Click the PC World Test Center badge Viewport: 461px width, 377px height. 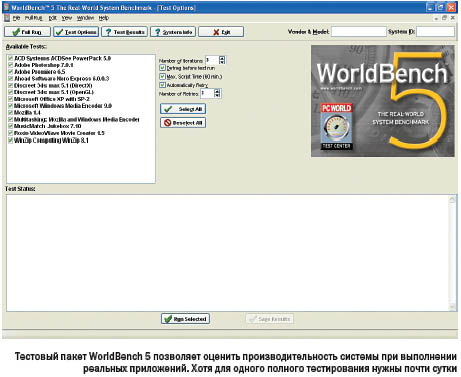(337, 126)
